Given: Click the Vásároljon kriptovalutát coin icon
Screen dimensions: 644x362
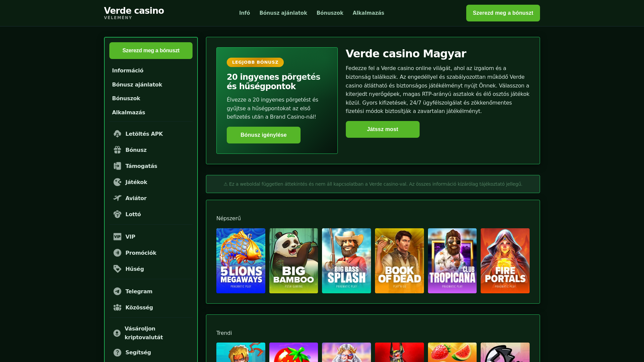Looking at the screenshot, I should pos(117,333).
